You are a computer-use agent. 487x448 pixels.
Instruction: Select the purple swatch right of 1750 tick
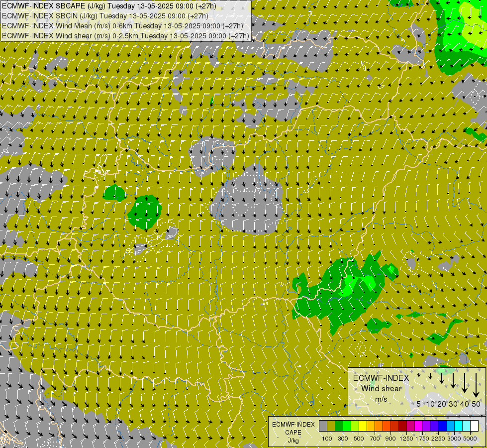click(426, 426)
